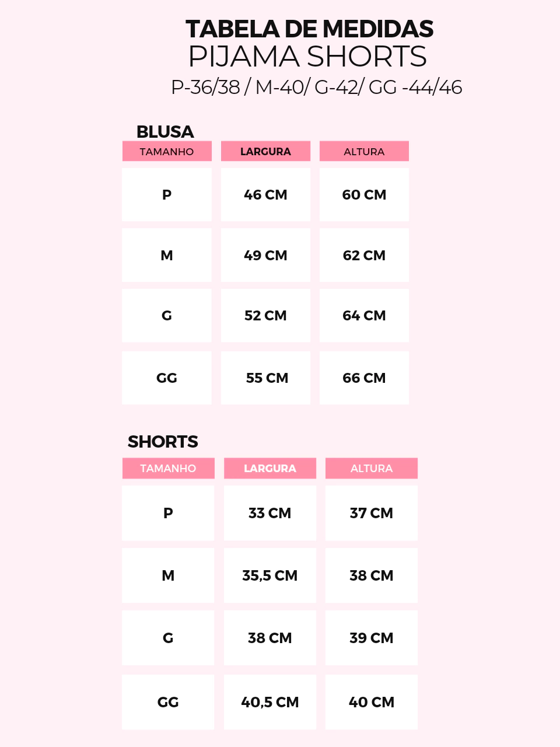Screen dimensions: 560x747
Task: Select the PIJAMA SHORTS heading
Action: (x=307, y=57)
